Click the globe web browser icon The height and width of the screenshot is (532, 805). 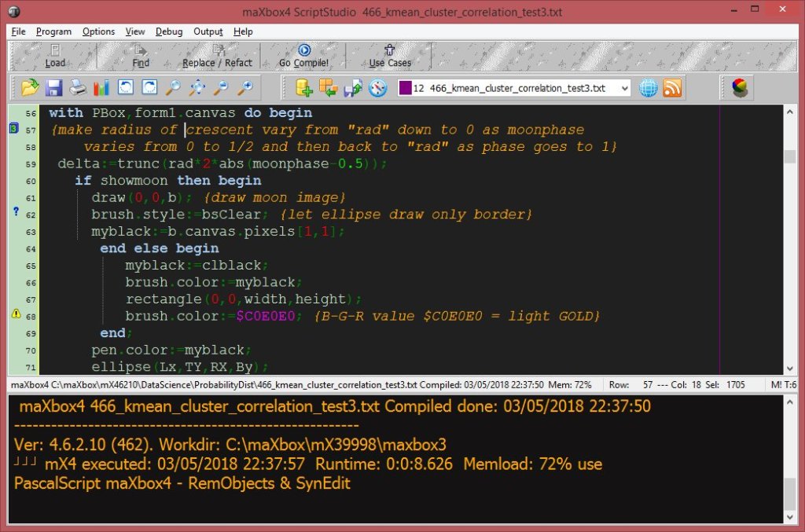coord(648,88)
